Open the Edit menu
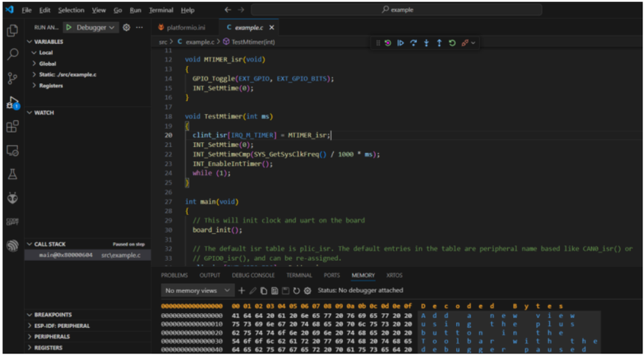The height and width of the screenshot is (355, 644). click(45, 10)
